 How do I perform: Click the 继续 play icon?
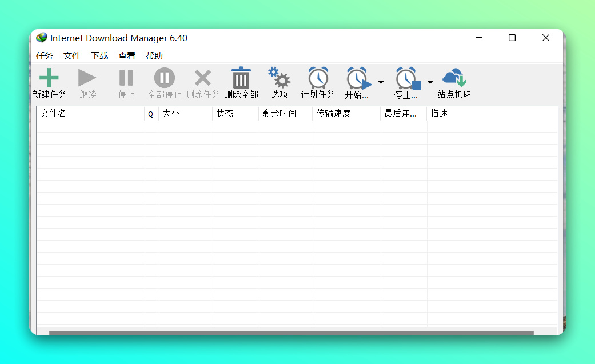(x=87, y=78)
